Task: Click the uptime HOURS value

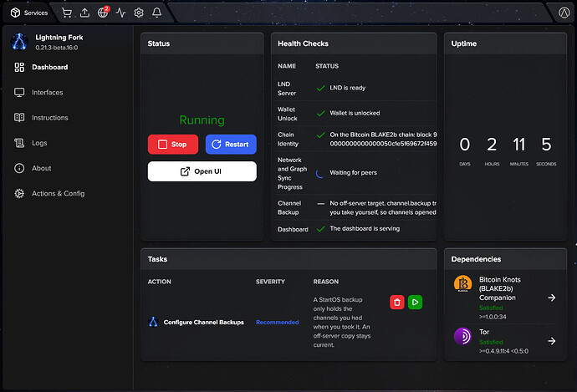Action: pos(492,144)
